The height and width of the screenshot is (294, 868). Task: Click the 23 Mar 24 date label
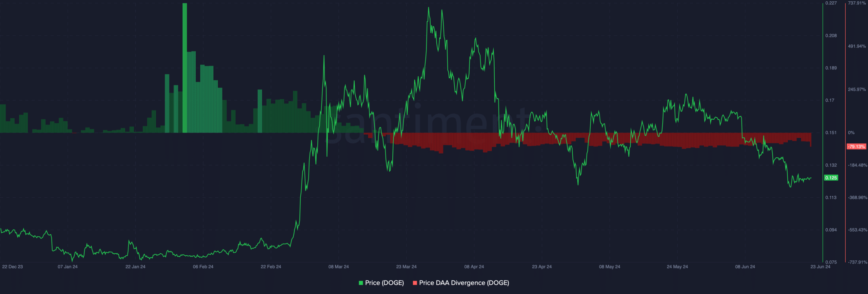[x=406, y=267]
